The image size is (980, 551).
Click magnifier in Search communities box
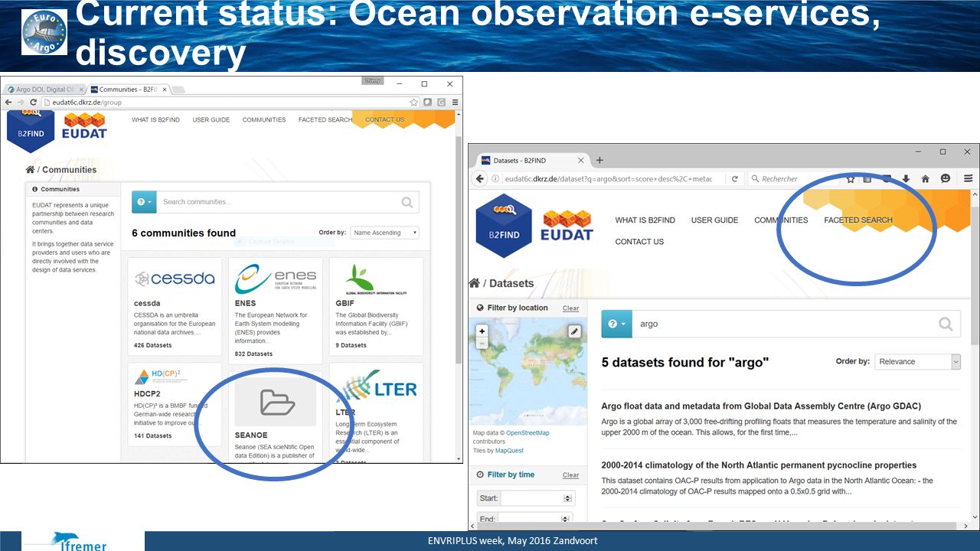coord(408,202)
